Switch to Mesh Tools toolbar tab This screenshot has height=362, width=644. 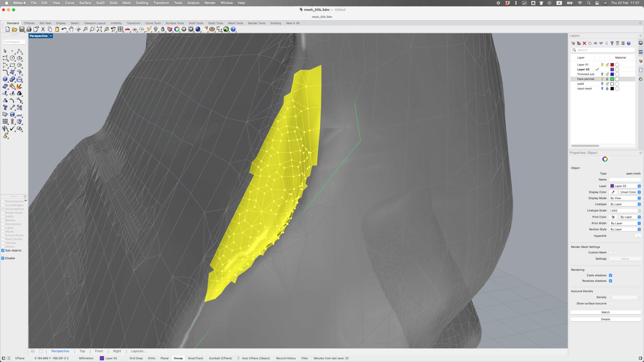pyautogui.click(x=235, y=23)
